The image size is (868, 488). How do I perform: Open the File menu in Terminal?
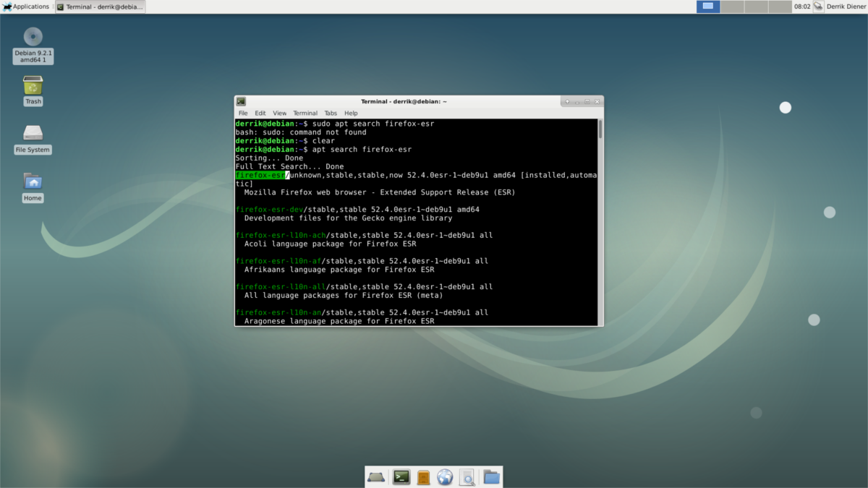(x=243, y=113)
